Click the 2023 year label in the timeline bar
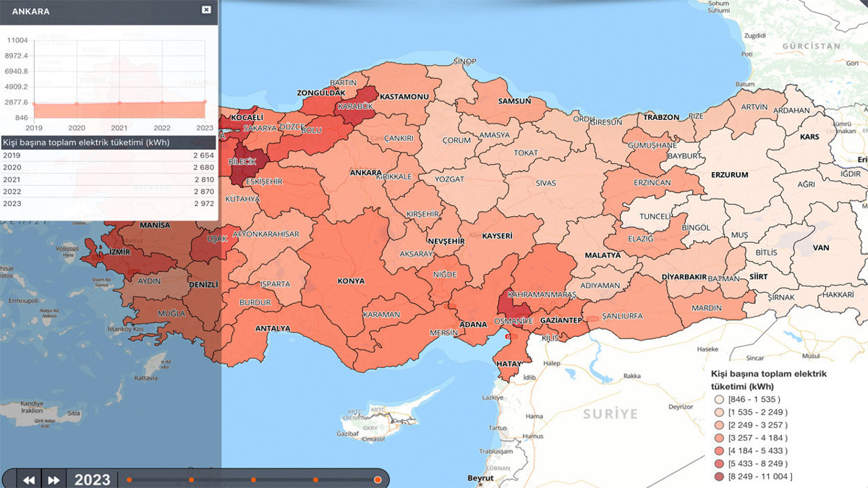868x488 pixels. click(x=93, y=479)
